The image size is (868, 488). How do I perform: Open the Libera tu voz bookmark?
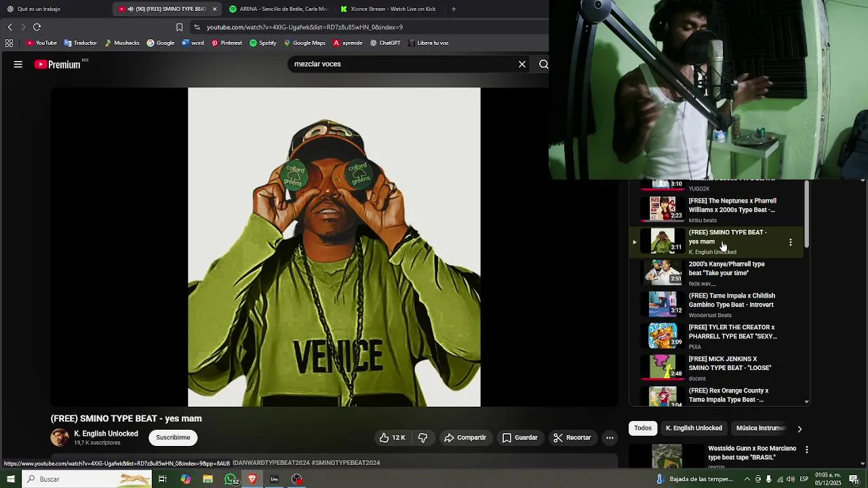[427, 43]
